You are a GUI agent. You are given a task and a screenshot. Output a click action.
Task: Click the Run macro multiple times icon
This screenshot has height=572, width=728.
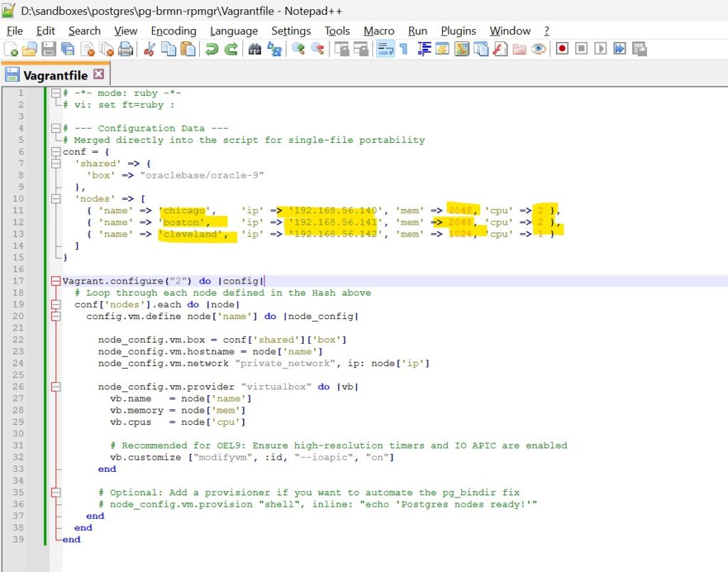620,49
